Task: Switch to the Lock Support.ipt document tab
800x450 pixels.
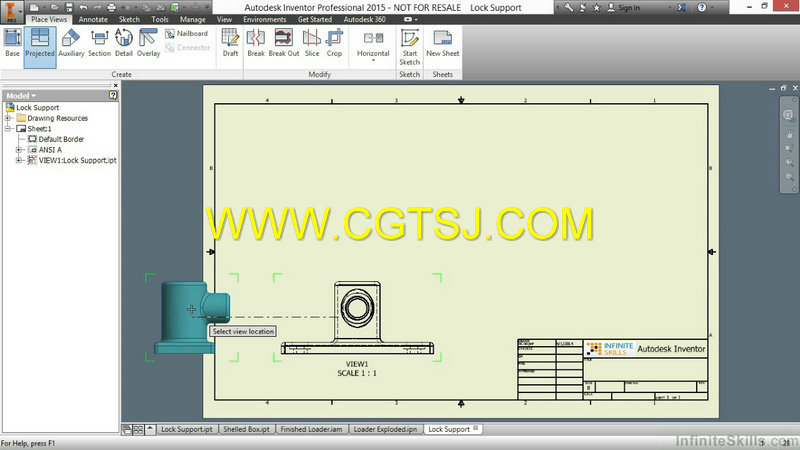Action: tap(187, 430)
